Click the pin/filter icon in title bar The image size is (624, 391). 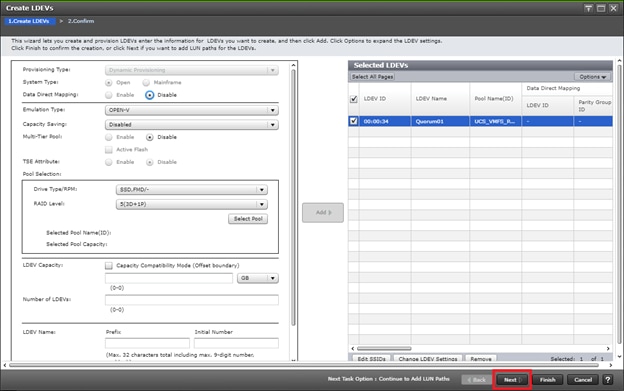[x=588, y=8]
